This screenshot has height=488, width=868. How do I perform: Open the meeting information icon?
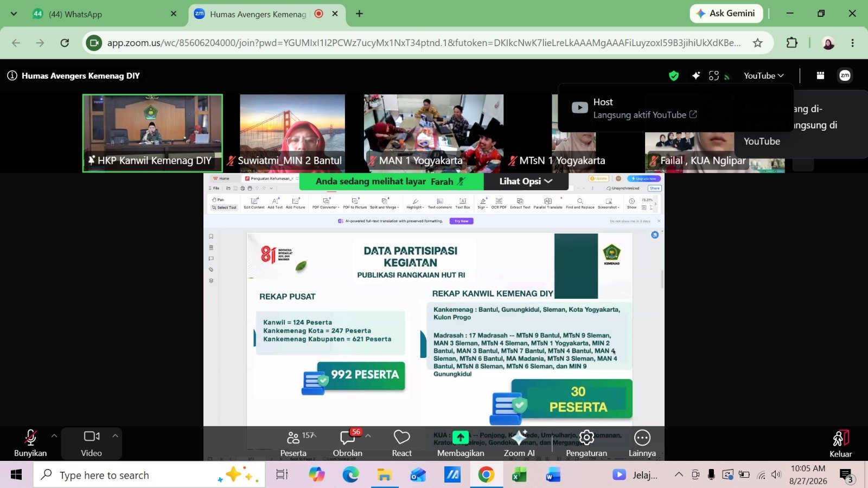coord(12,76)
